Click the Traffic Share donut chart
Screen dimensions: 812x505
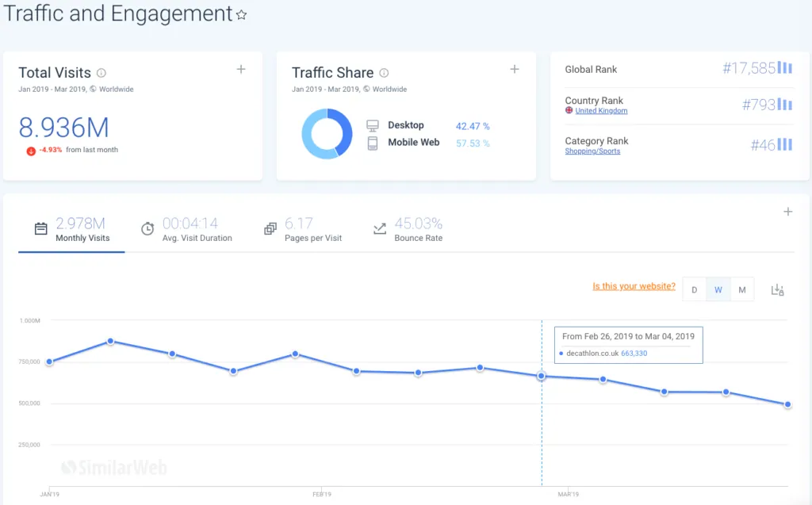327,134
